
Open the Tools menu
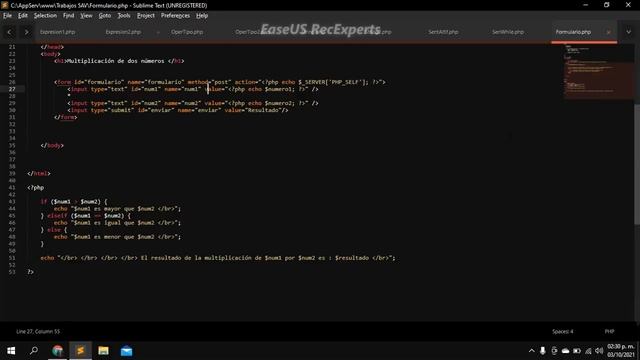(124, 16)
